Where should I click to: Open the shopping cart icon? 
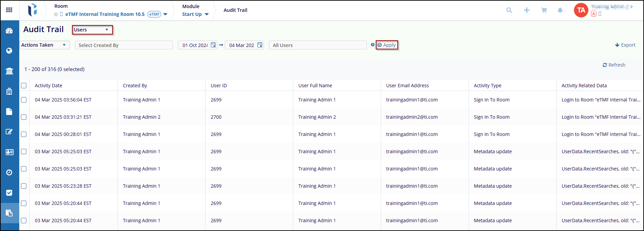(x=544, y=10)
